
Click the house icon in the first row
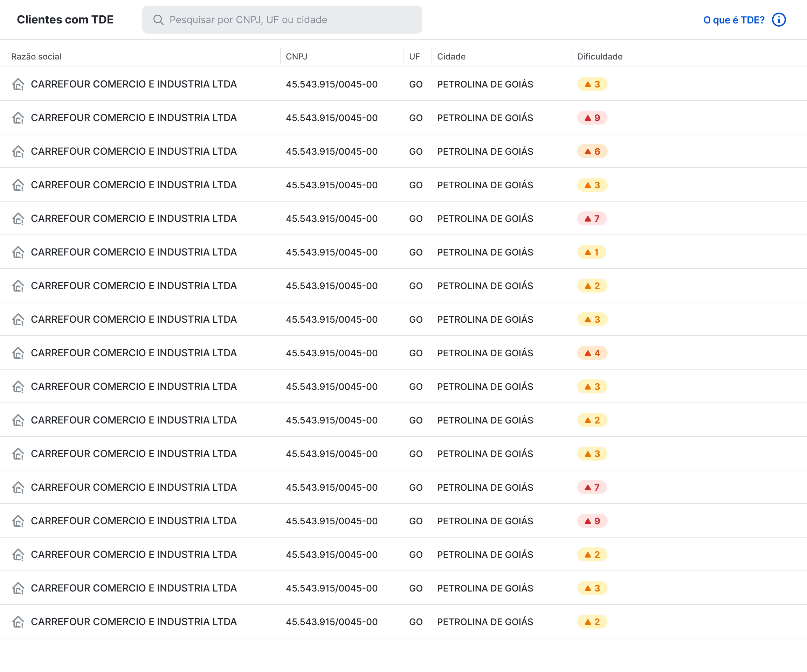tap(18, 84)
